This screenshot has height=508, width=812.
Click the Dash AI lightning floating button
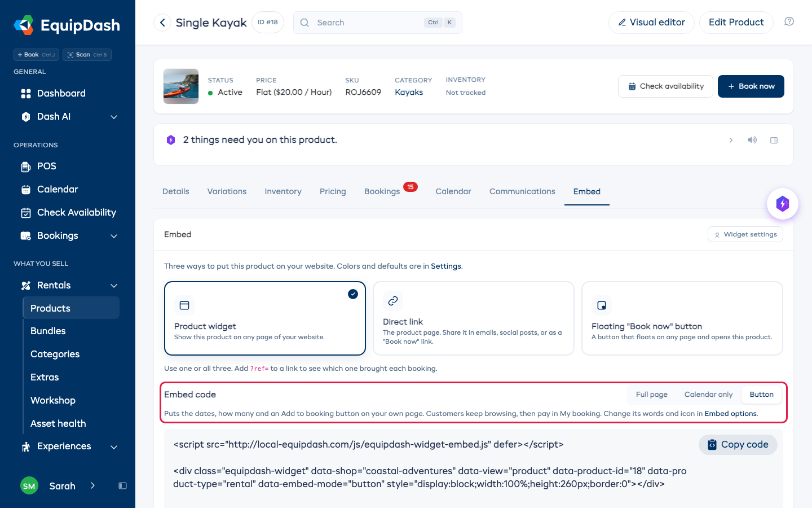pyautogui.click(x=782, y=204)
